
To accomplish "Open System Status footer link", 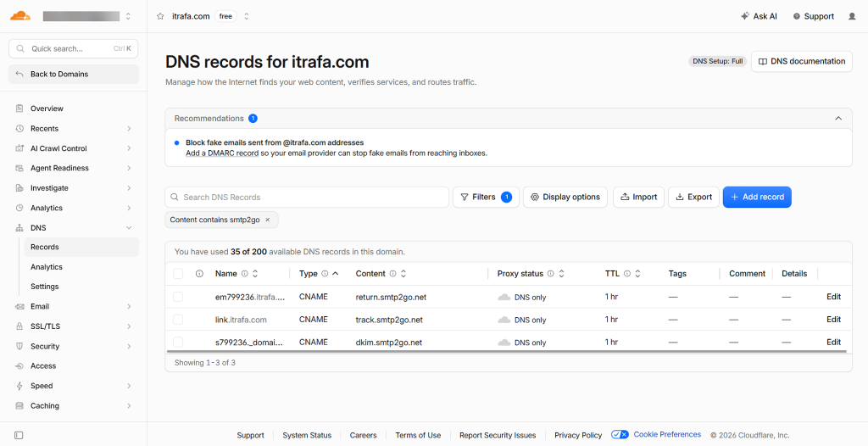I will (307, 436).
